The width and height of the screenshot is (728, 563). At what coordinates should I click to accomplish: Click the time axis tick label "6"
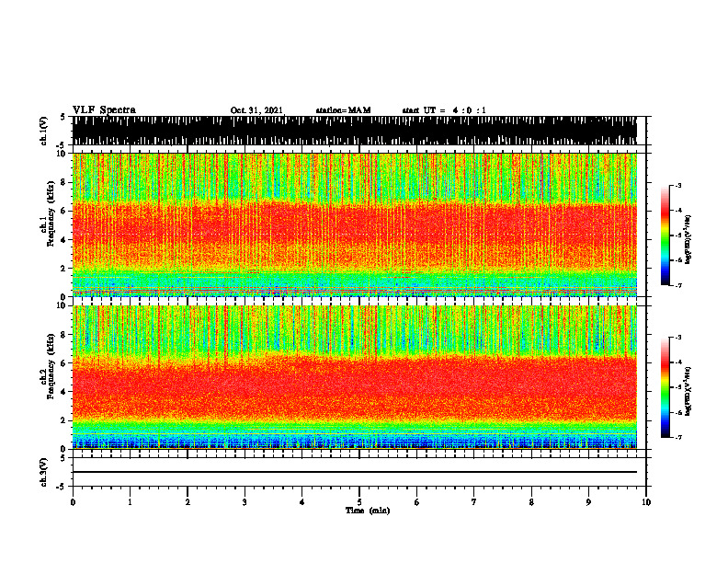tap(417, 502)
